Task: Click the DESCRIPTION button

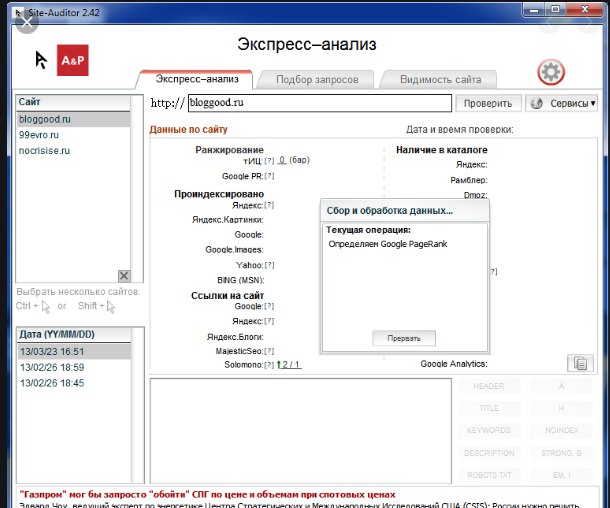Action: point(489,453)
